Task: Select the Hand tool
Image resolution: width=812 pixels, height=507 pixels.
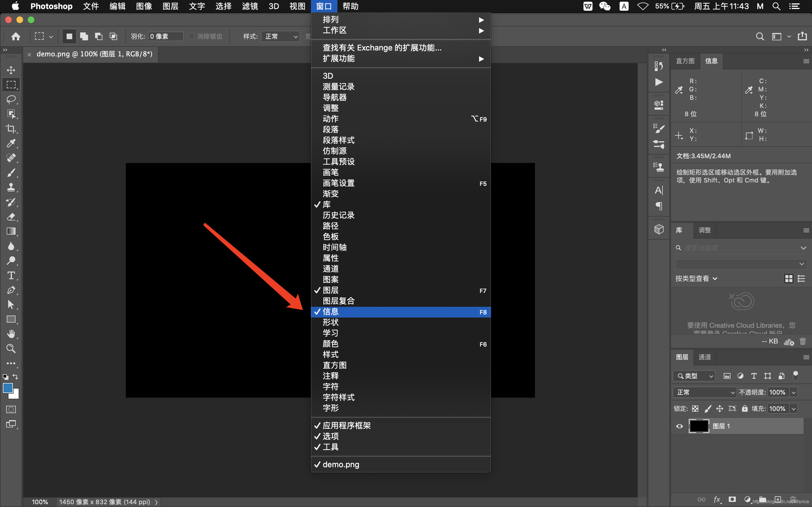Action: tap(11, 334)
